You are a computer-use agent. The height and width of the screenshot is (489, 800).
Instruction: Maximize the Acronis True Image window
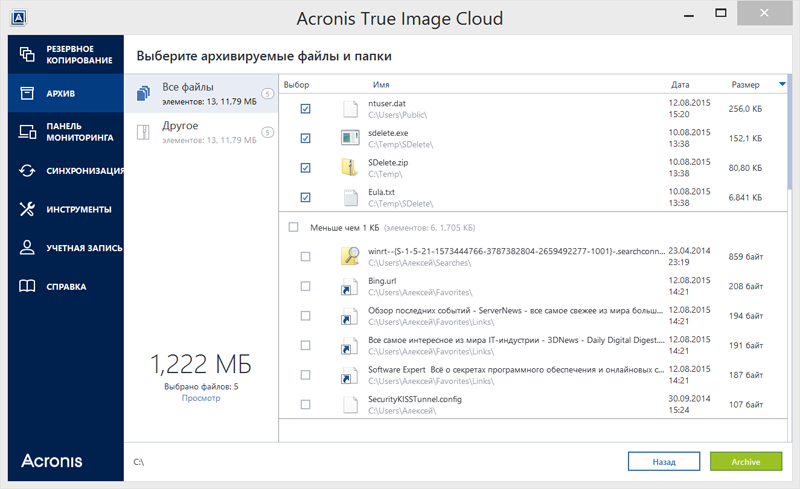(720, 13)
